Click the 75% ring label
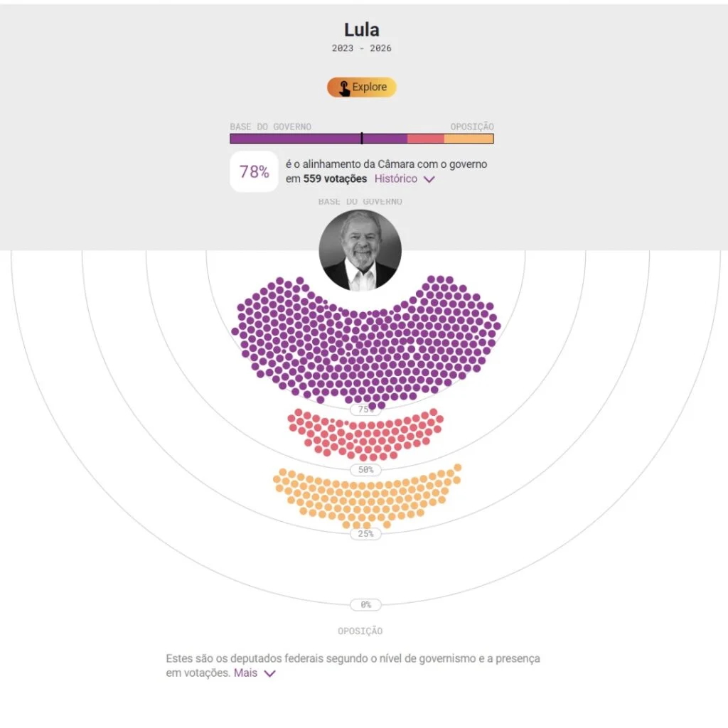The image size is (728, 728). (x=365, y=409)
